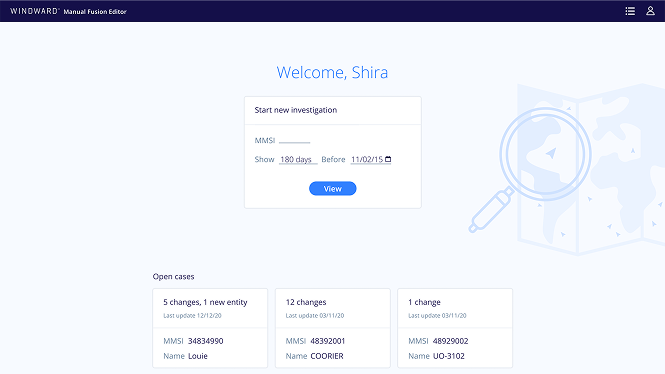
Task: Click the Open cases heading
Action: tap(173, 276)
